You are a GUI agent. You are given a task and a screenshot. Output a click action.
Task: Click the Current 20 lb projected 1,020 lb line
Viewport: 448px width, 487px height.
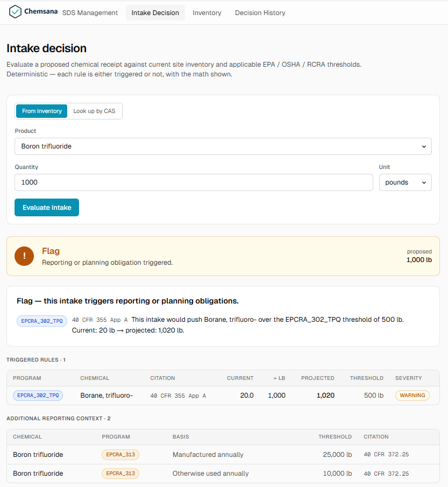point(128,330)
